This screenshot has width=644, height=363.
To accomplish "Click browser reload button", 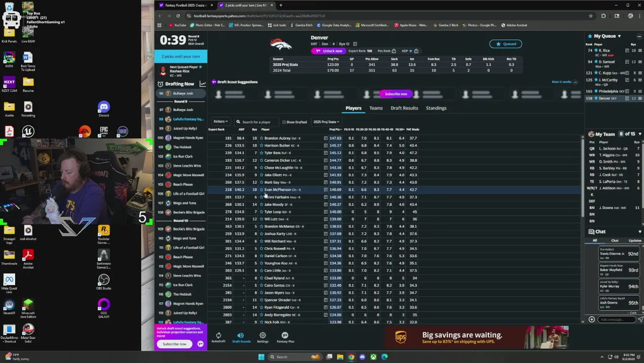I will (x=178, y=16).
